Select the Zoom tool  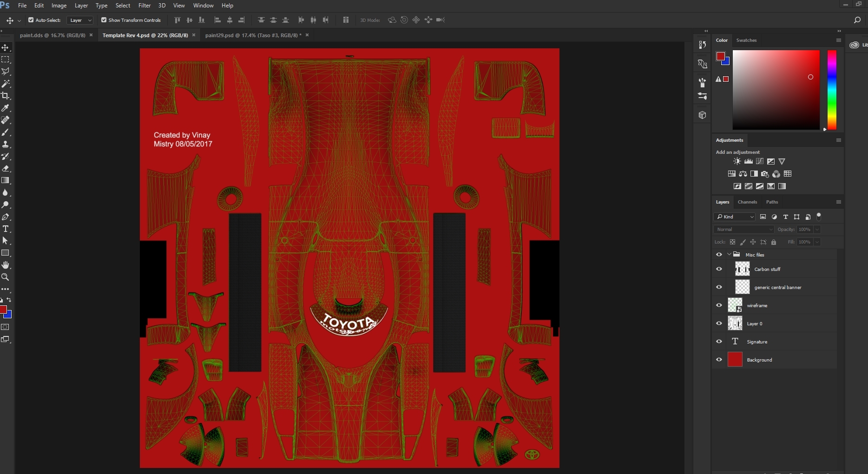click(6, 277)
